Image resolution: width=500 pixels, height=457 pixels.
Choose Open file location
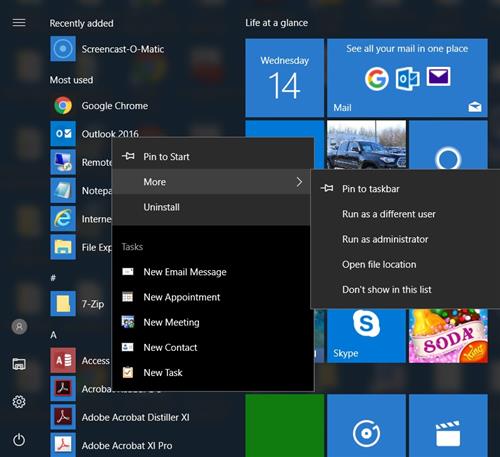405,264
